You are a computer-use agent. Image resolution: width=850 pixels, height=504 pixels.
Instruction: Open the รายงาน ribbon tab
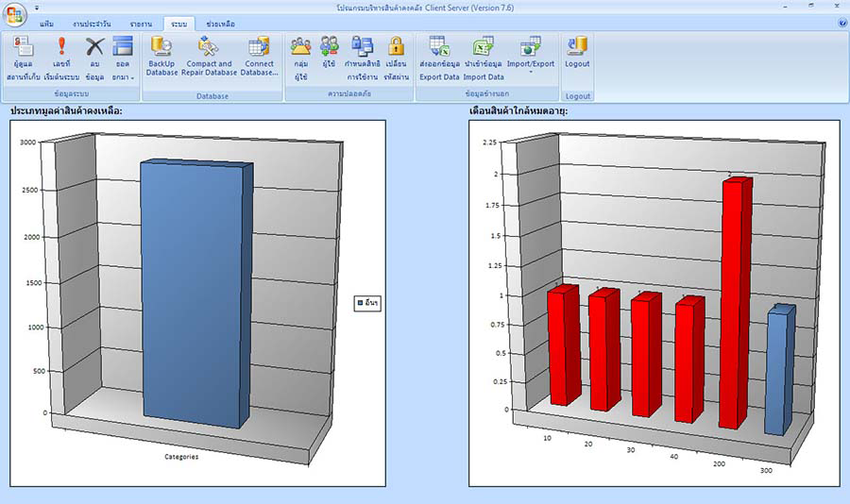[x=141, y=23]
